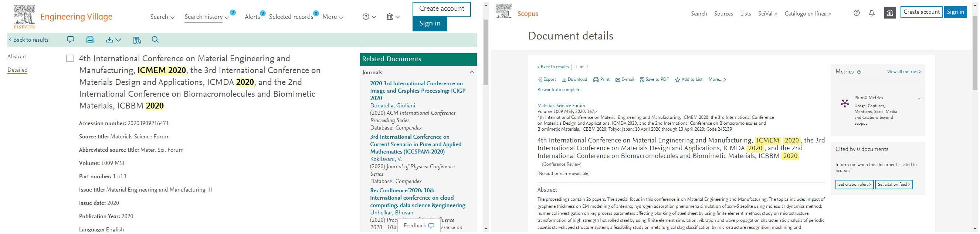This screenshot has height=234, width=980.
Task: Click the Download option in Scopus
Action: point(574,80)
